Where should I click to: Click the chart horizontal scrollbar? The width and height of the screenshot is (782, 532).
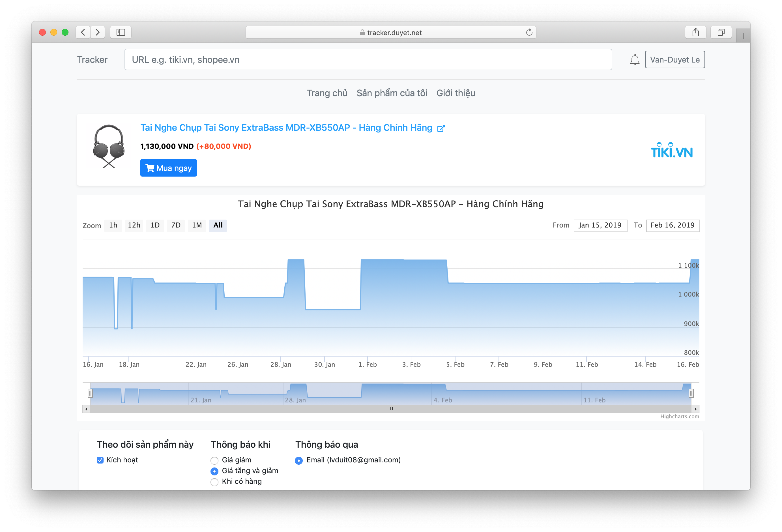coord(390,409)
